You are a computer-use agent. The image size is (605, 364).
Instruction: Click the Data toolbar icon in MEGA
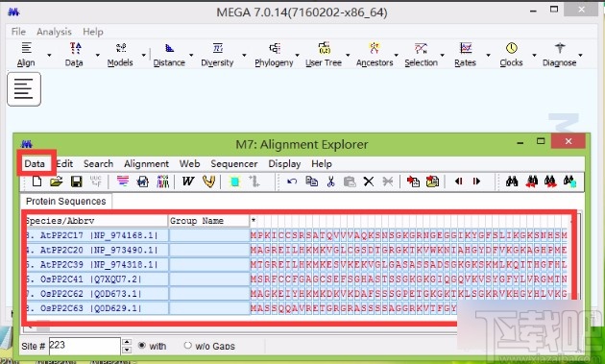coord(75,55)
